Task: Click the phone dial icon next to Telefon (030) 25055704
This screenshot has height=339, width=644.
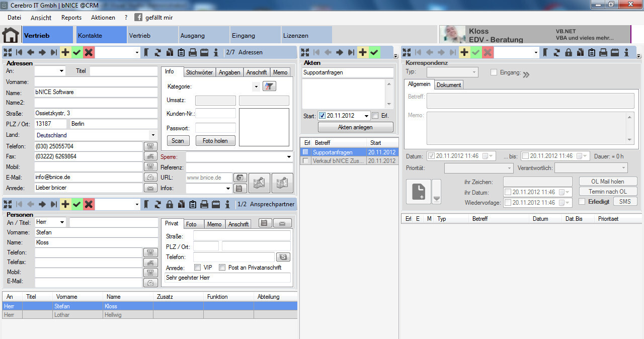Action: coord(150,146)
